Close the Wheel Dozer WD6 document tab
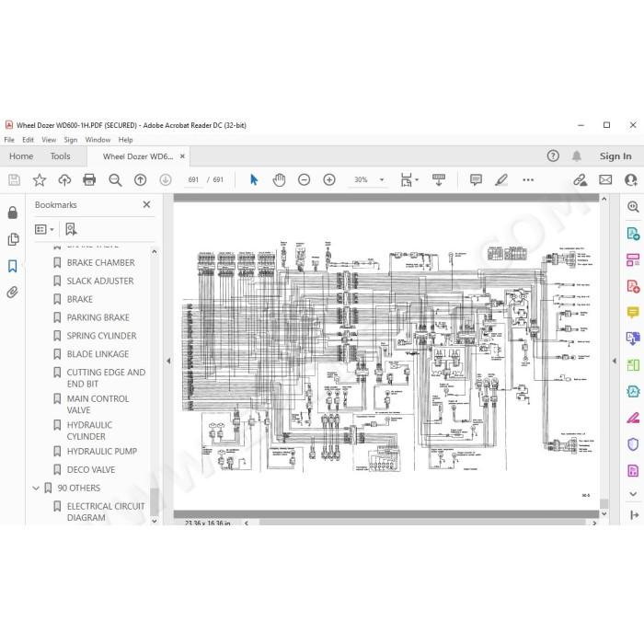Viewport: 644px width, 644px height. pos(182,156)
